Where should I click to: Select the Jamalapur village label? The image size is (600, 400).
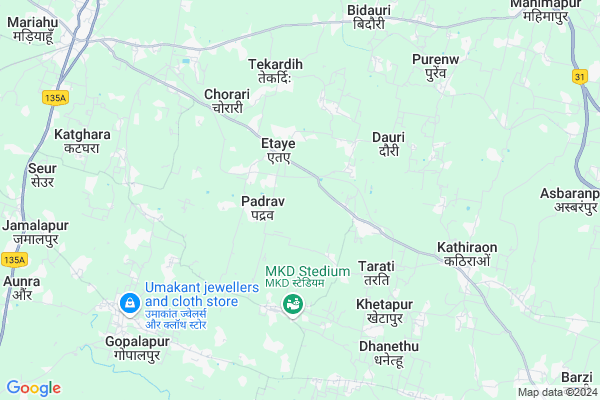pyautogui.click(x=36, y=232)
